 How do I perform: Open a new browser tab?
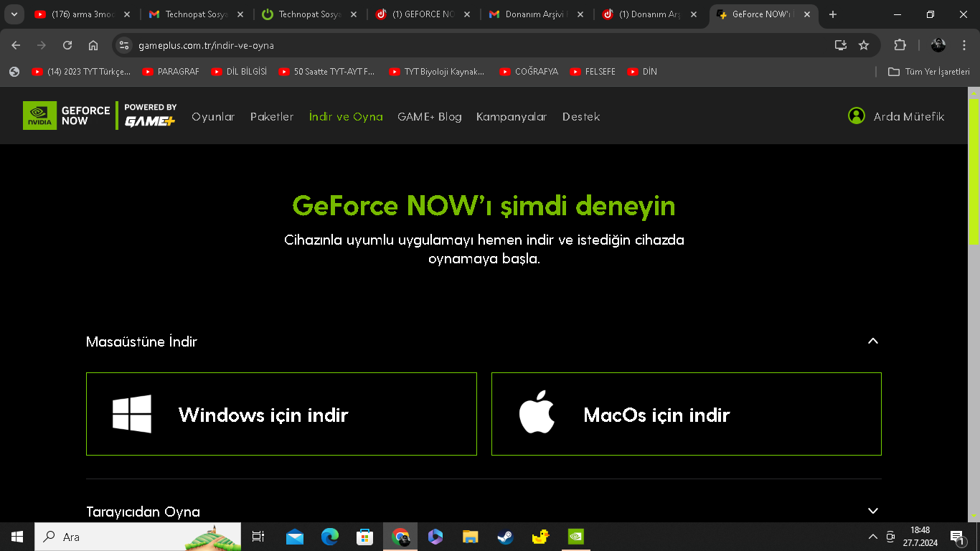(833, 14)
